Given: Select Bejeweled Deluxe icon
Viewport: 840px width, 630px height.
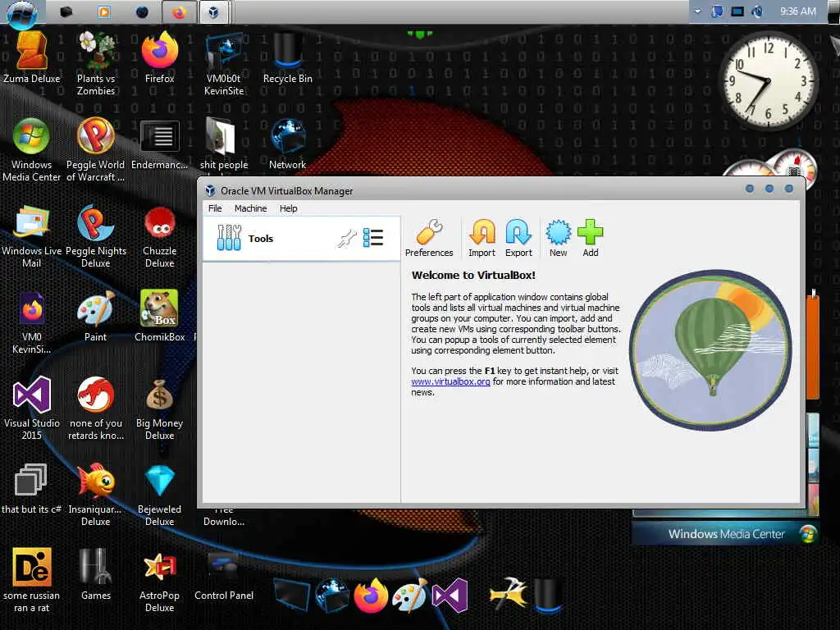Looking at the screenshot, I should coord(160,495).
